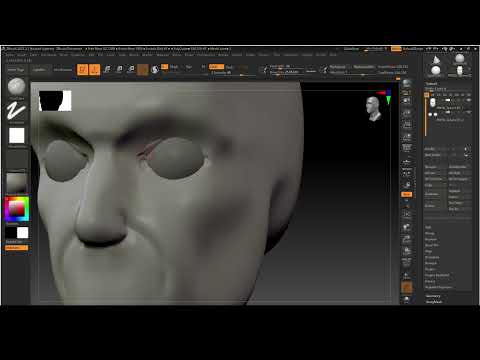480x360 pixels.
Task: Collapse the Subtool palette header
Action: click(431, 84)
